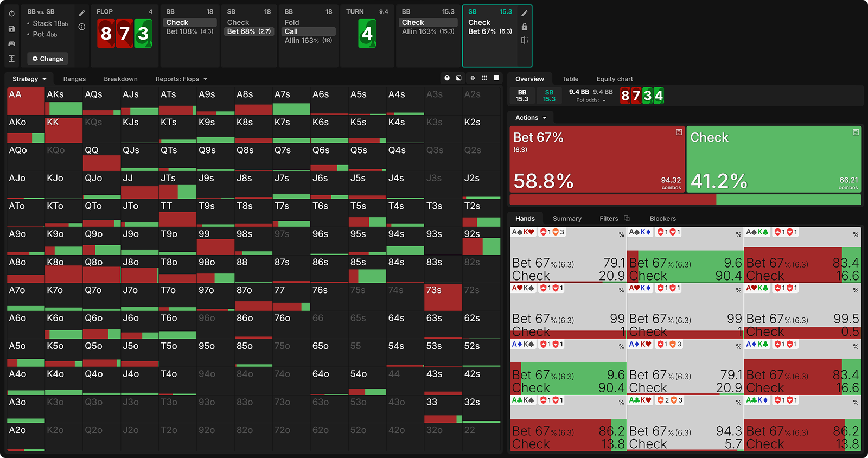868x458 pixels.
Task: Click pencil edit icon on SB 15.3 node
Action: pyautogui.click(x=524, y=13)
